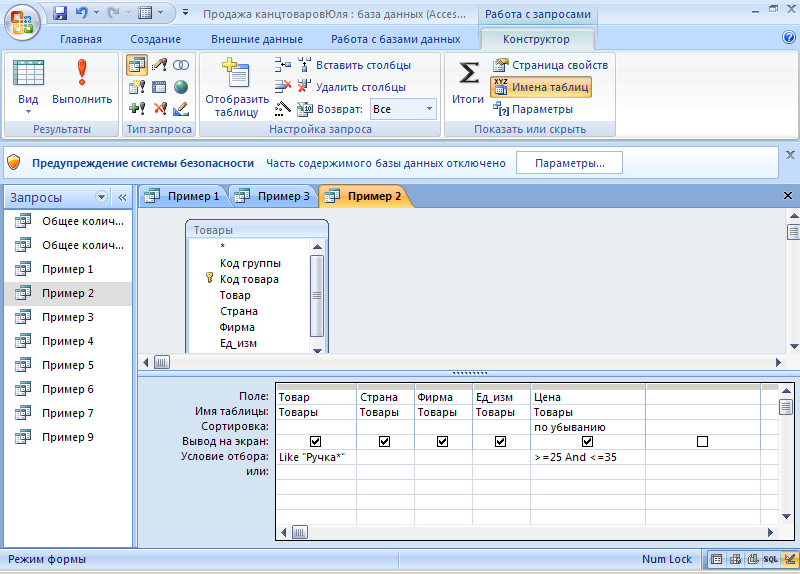Undo the last action

(x=82, y=13)
